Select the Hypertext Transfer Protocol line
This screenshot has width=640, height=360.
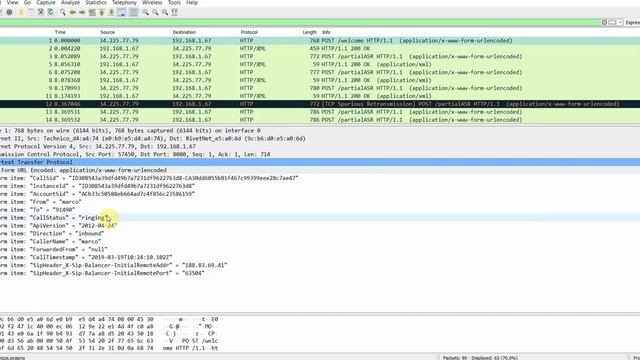(320, 162)
